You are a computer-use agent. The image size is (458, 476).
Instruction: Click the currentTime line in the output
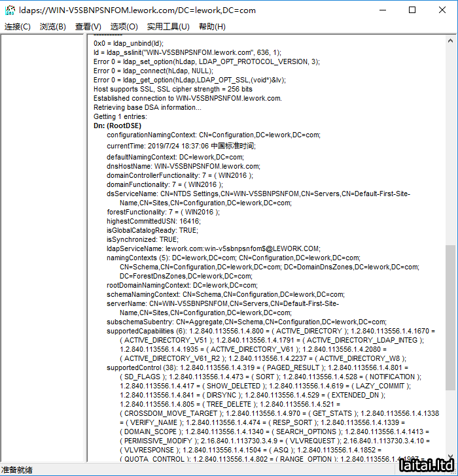click(x=181, y=146)
